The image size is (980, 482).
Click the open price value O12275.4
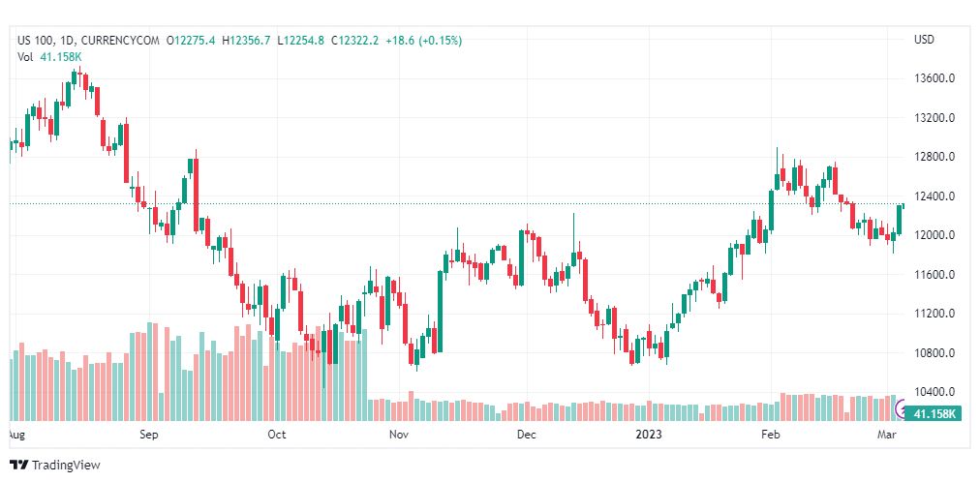[191, 41]
